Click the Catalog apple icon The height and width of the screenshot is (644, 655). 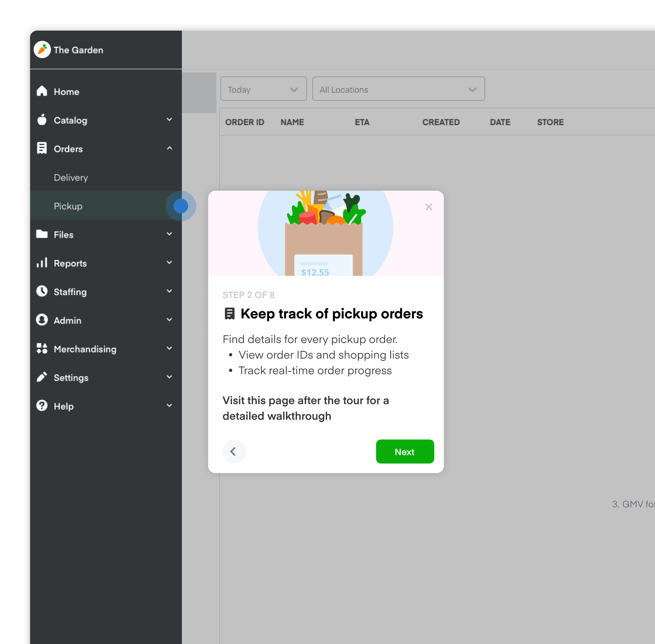pos(42,120)
